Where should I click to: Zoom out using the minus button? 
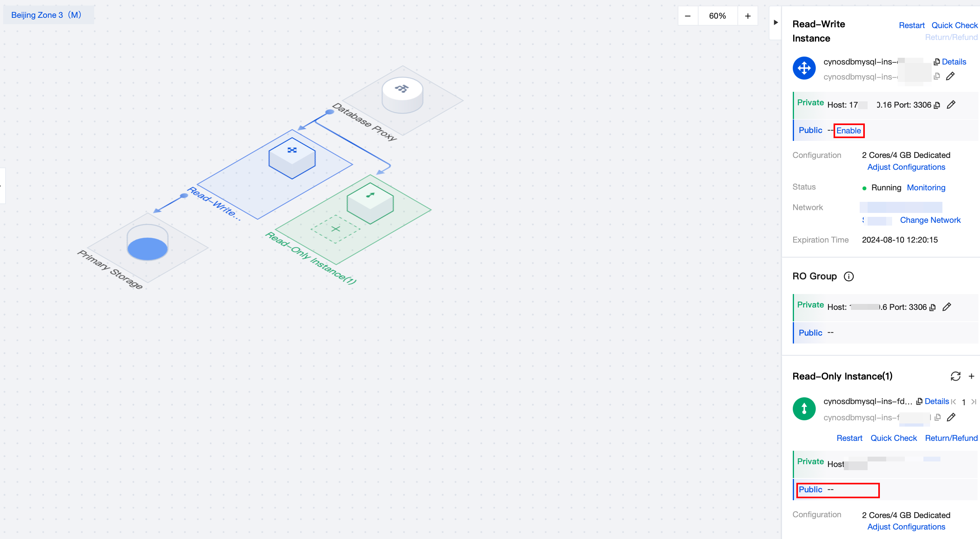click(688, 16)
